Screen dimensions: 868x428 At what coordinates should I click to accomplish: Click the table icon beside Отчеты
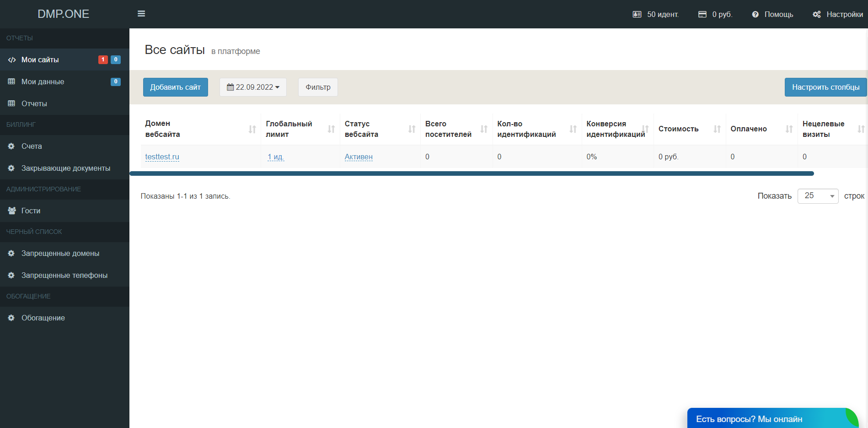[11, 103]
